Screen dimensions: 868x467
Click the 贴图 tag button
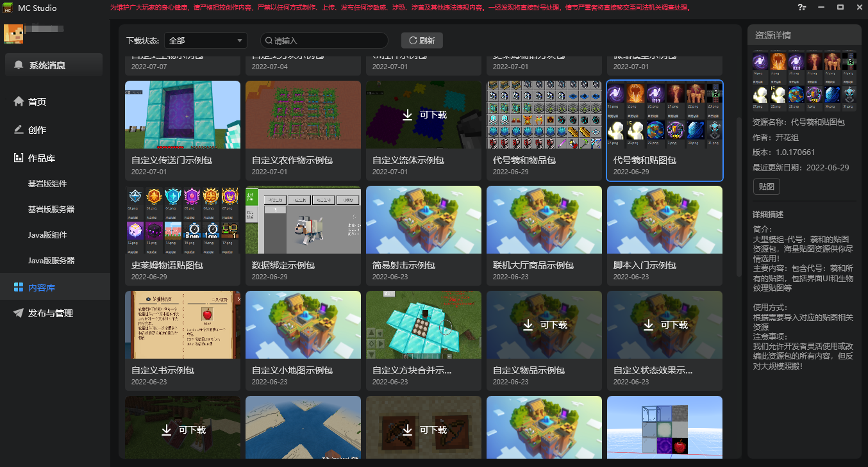(766, 187)
